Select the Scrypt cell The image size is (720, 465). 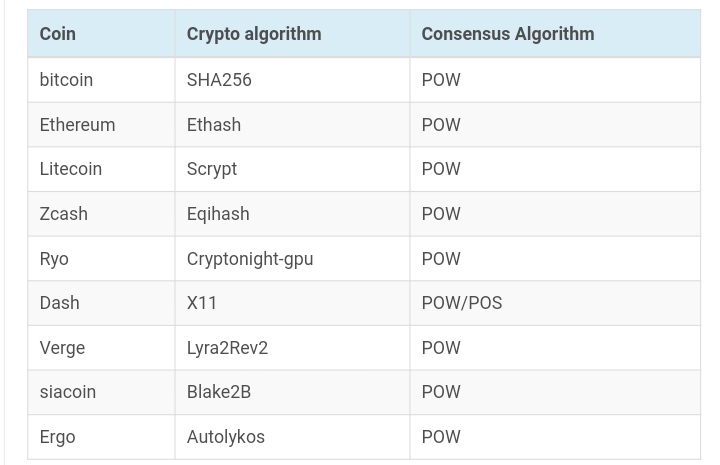coord(212,169)
